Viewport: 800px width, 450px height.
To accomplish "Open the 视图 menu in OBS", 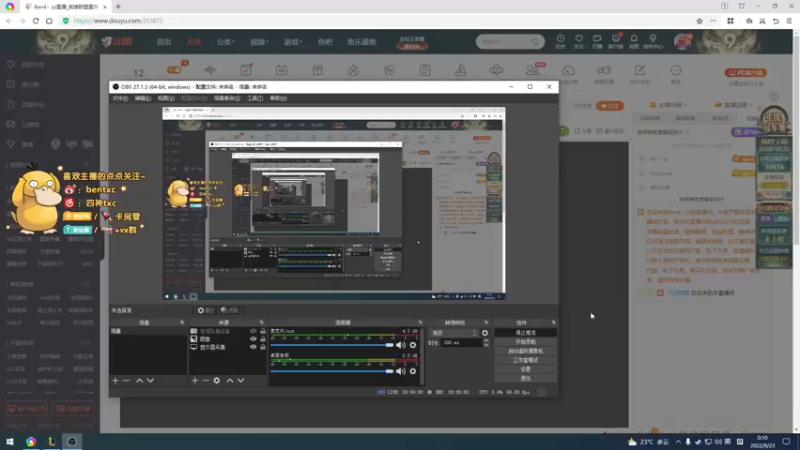I will (x=166, y=98).
